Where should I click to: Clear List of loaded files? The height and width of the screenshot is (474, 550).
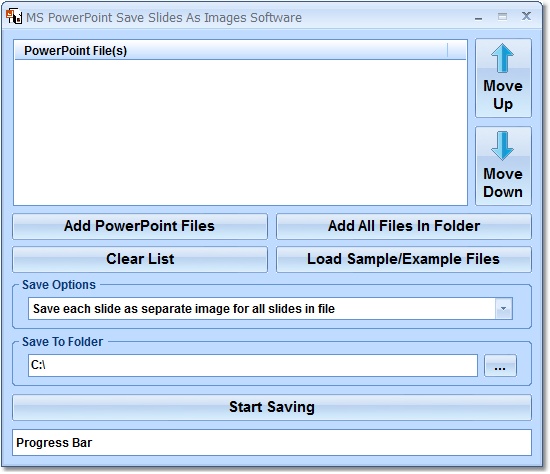pyautogui.click(x=140, y=259)
